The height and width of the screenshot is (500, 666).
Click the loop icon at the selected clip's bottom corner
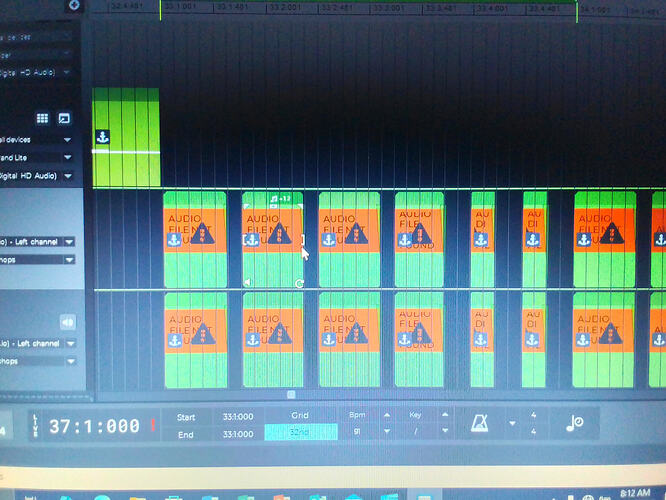[299, 283]
